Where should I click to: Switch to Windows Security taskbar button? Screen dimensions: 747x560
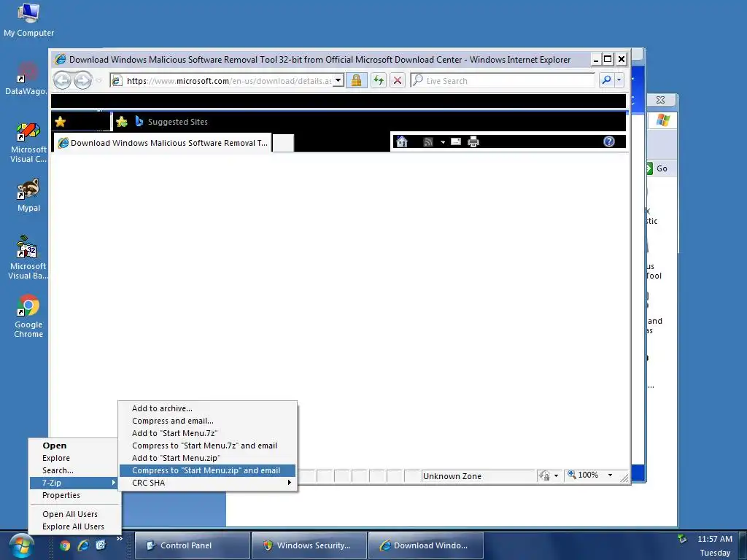click(x=309, y=545)
